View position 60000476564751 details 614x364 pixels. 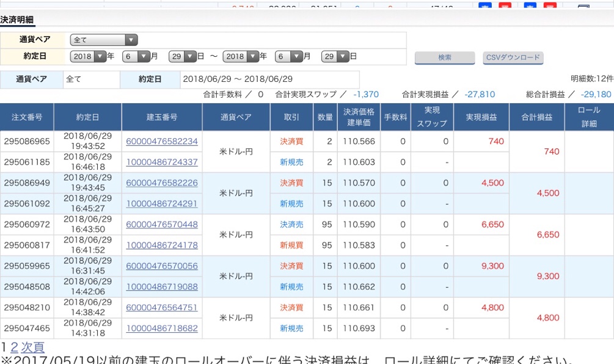[x=162, y=307]
